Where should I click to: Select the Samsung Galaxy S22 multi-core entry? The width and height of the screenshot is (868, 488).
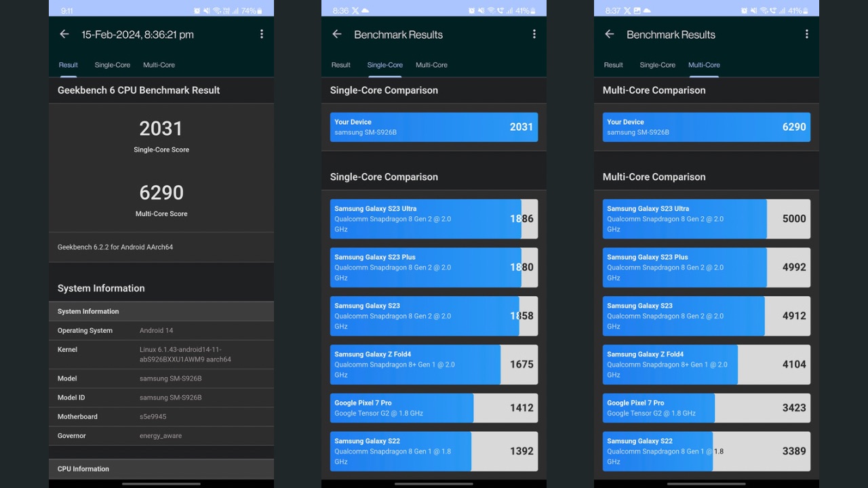coord(706,451)
